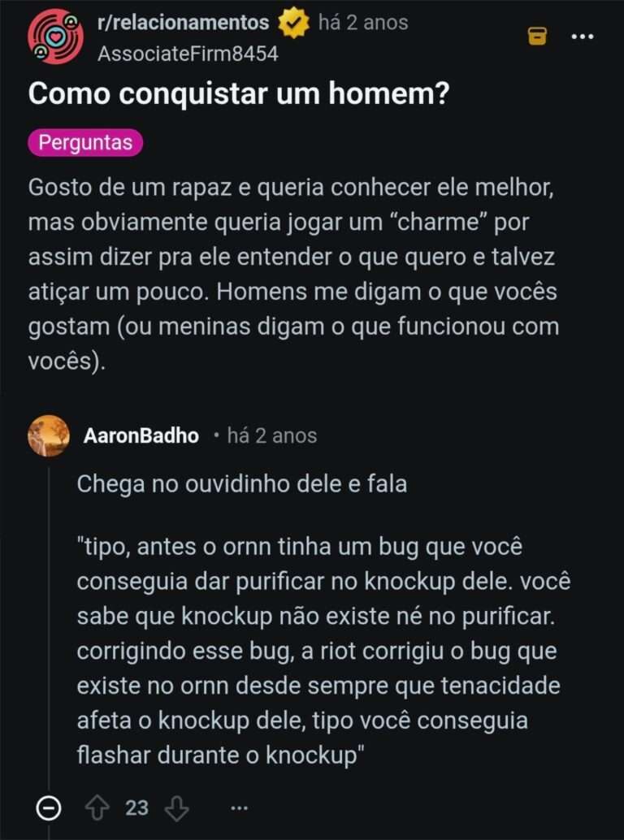
Task: Click the comment score of 23
Action: (137, 808)
